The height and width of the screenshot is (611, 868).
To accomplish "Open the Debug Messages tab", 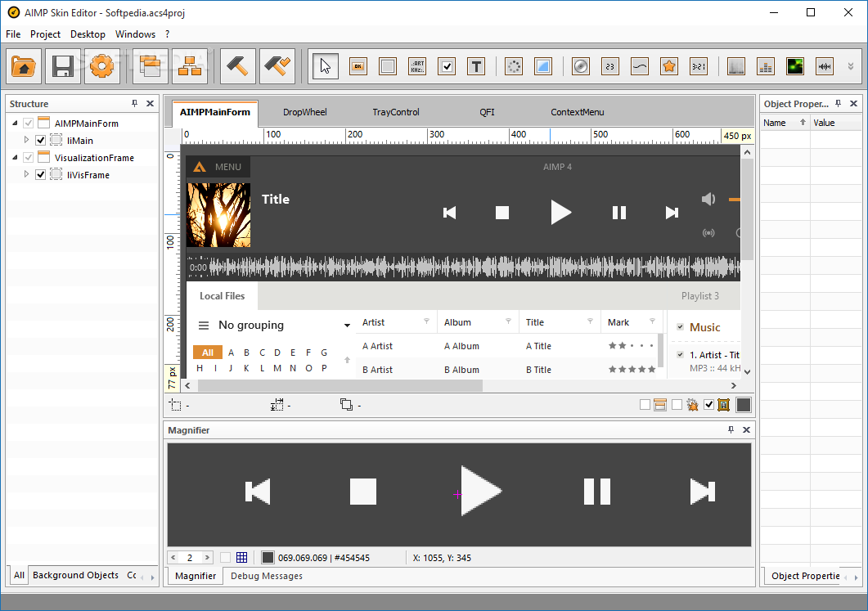I will (267, 576).
